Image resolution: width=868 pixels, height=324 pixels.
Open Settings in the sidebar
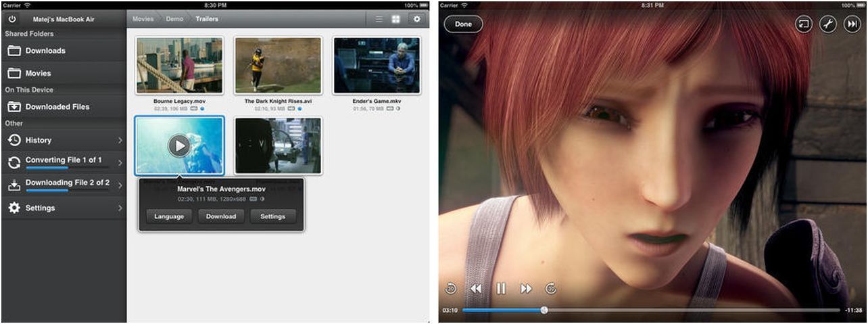64,208
